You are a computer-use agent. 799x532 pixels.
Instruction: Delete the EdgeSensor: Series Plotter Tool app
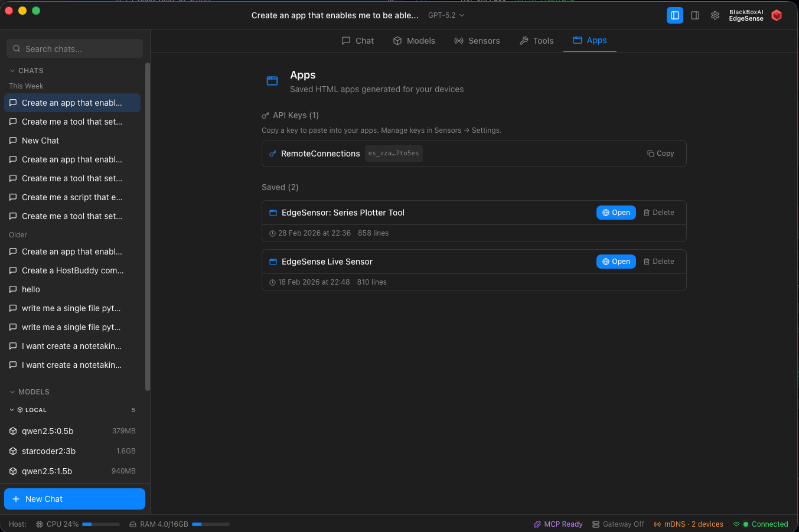point(658,213)
